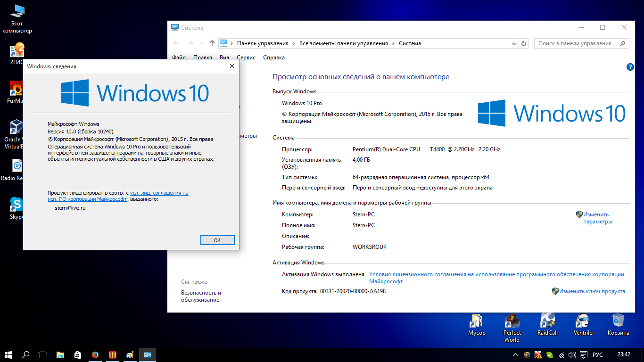Expand the address bar history dropdown
This screenshot has width=644, height=362.
[514, 43]
